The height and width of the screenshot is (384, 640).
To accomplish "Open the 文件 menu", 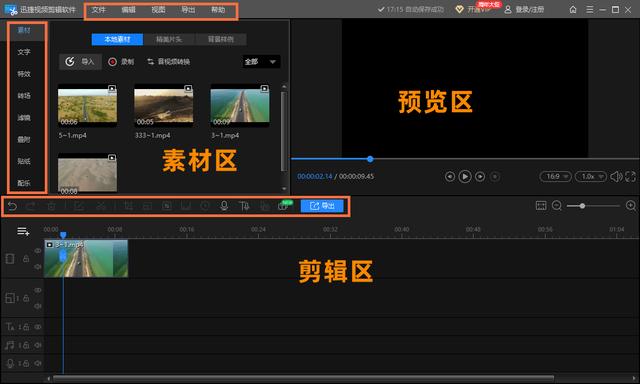I will click(x=98, y=9).
